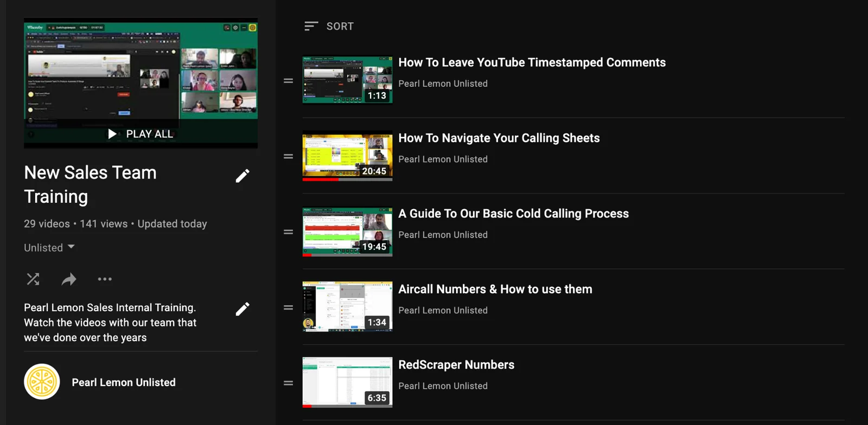Image resolution: width=868 pixels, height=425 pixels.
Task: Click the 'Updated today' text
Action: 172,224
